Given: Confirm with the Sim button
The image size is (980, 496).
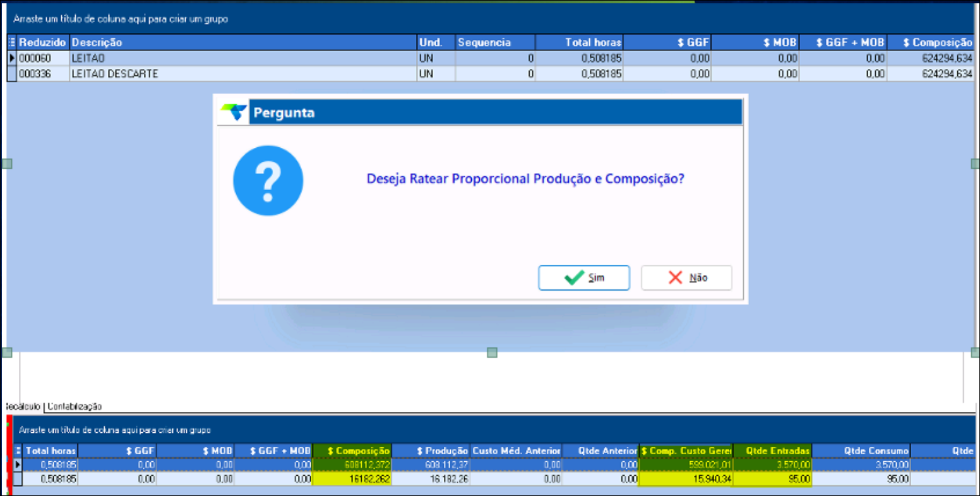Looking at the screenshot, I should tap(583, 278).
